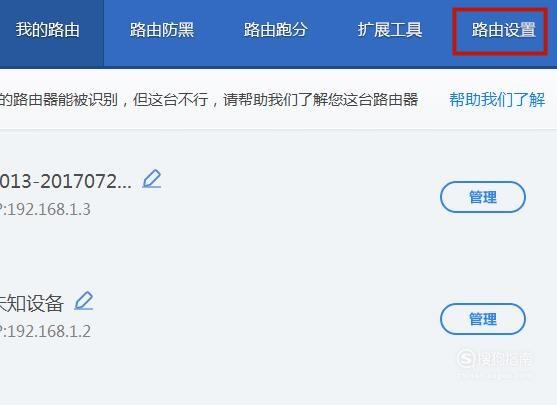Image resolution: width=557 pixels, height=405 pixels.
Task: Select the 路由跑分 tab
Action: (x=276, y=29)
